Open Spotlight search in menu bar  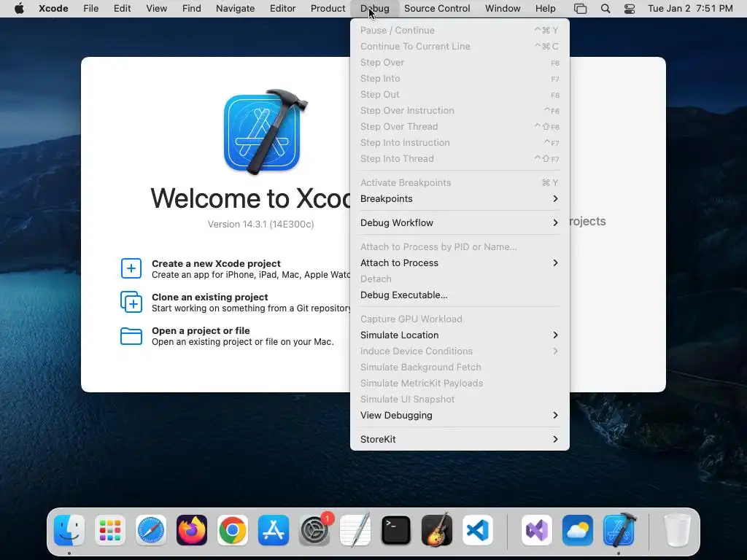tap(605, 9)
